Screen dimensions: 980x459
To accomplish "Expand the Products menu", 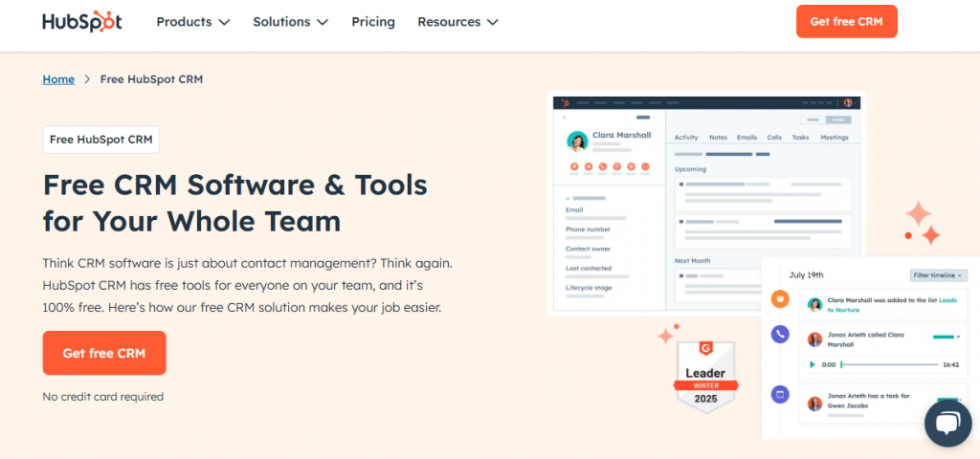I will (x=193, y=22).
